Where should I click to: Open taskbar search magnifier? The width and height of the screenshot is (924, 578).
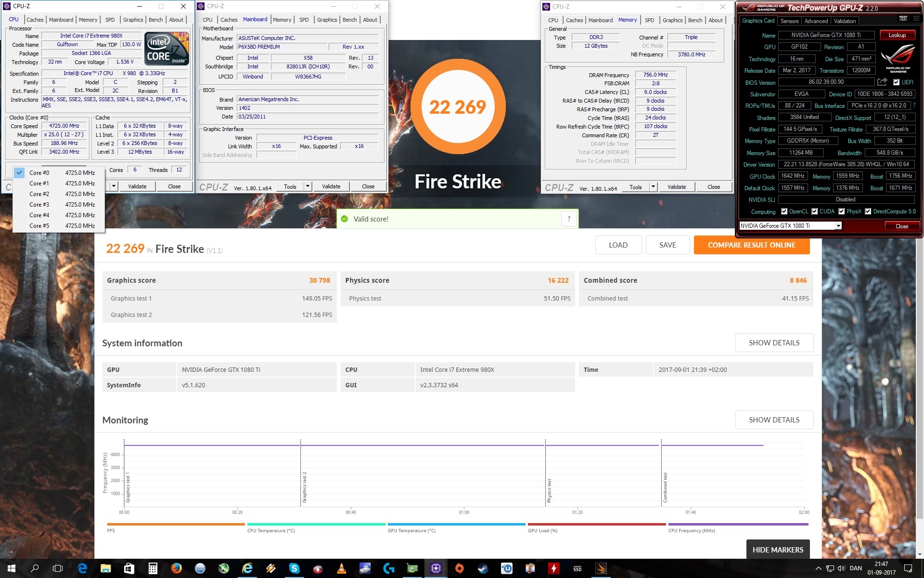pyautogui.click(x=35, y=568)
